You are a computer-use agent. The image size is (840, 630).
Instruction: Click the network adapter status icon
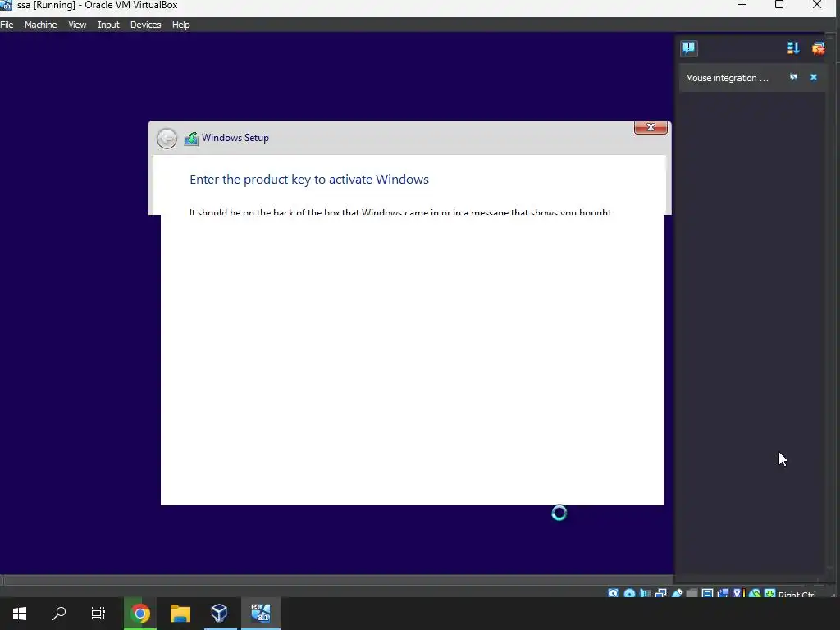(661, 594)
